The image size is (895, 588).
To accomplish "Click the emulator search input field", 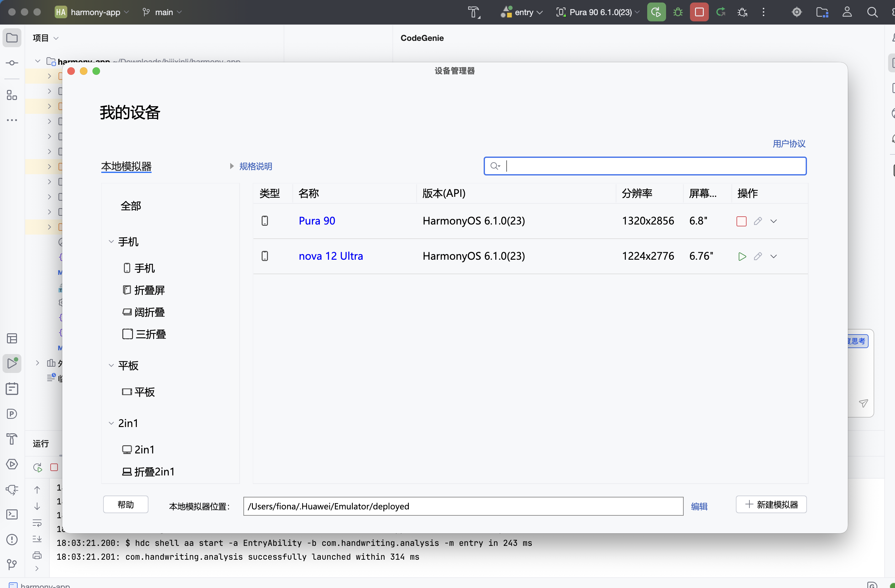I will (645, 166).
